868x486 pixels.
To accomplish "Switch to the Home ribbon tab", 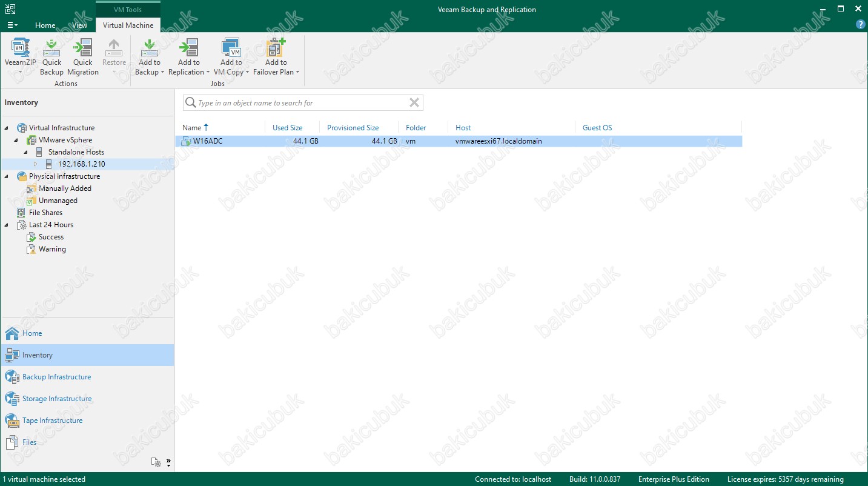I will coord(45,25).
